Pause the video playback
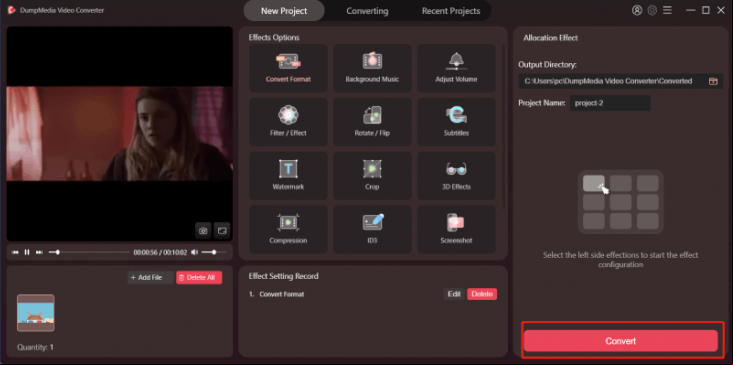The height and width of the screenshot is (365, 733). click(x=27, y=252)
